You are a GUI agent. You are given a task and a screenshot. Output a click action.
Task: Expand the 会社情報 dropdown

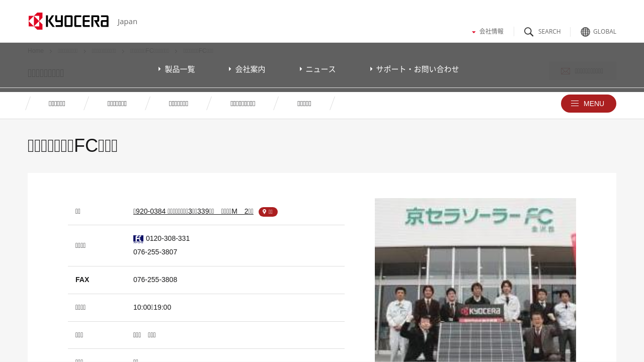click(488, 31)
